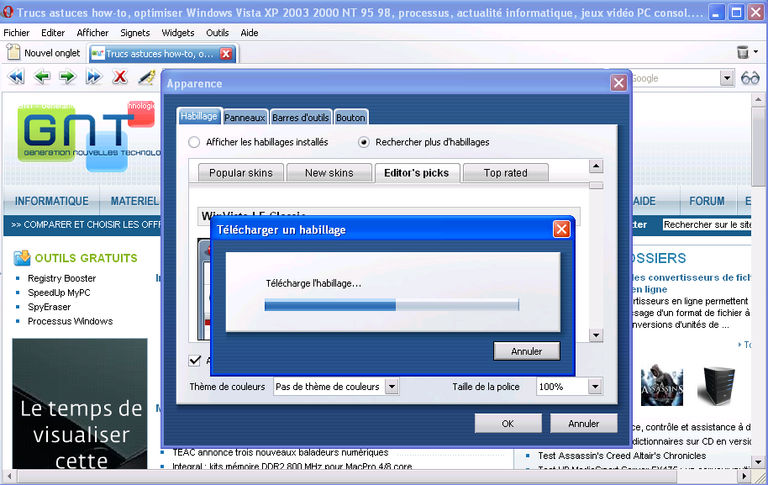Click the skin list scroll down arrow
The image size is (768, 485).
coord(596,336)
